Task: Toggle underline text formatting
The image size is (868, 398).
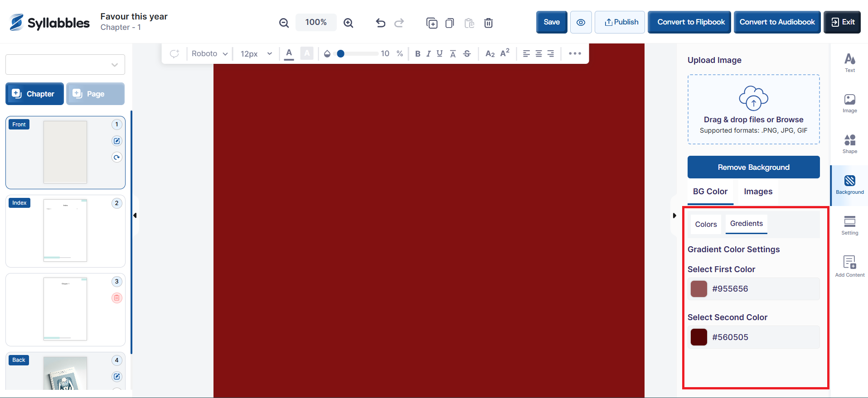Action: coord(439,54)
